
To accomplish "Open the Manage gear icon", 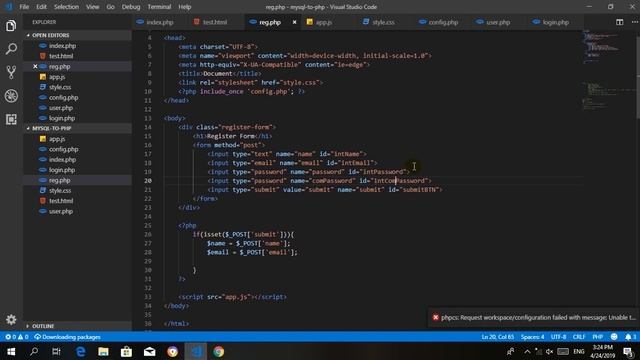I will [x=11, y=320].
